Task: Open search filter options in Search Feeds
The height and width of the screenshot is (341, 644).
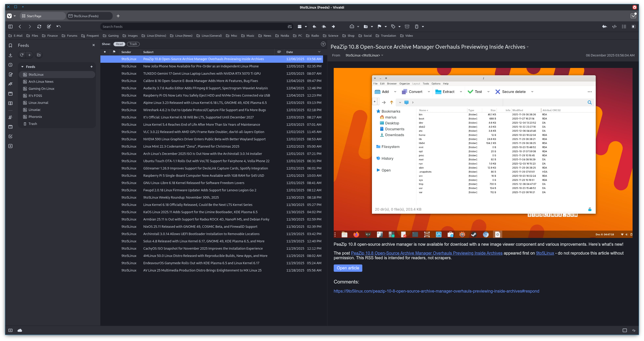Action: (289, 27)
